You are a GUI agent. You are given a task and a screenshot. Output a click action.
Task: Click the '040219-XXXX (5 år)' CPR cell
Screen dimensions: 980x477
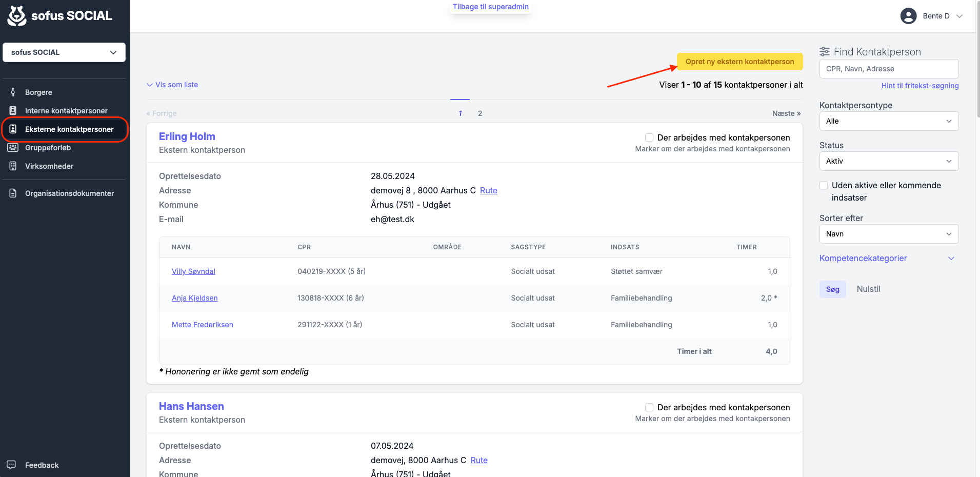tap(331, 271)
